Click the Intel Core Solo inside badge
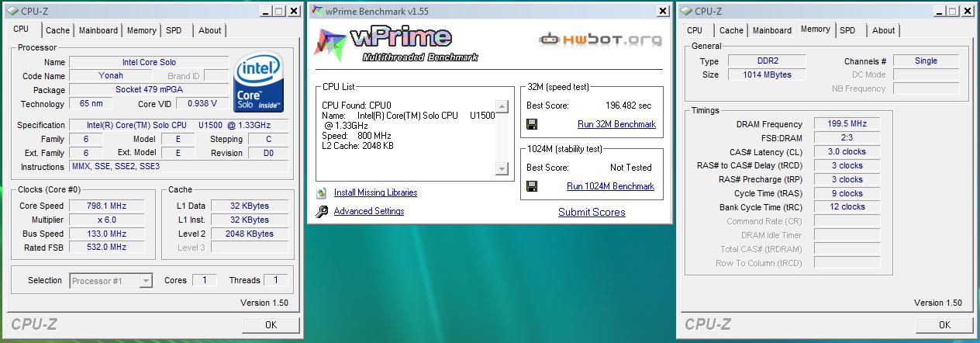This screenshot has width=980, height=343. (258, 81)
